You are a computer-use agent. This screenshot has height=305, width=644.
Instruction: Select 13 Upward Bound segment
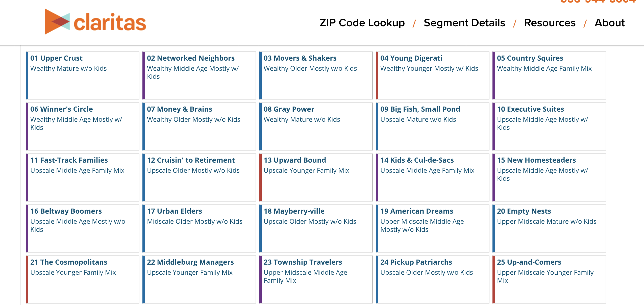point(316,177)
